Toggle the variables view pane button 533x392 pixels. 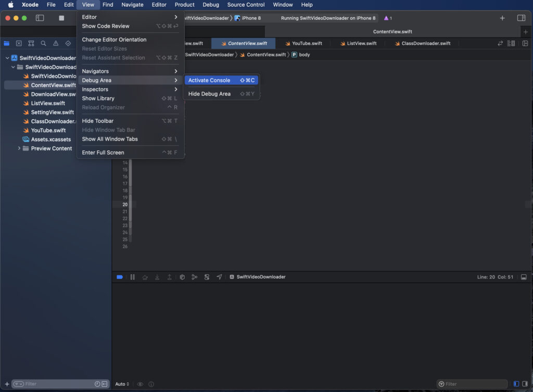pyautogui.click(x=516, y=384)
